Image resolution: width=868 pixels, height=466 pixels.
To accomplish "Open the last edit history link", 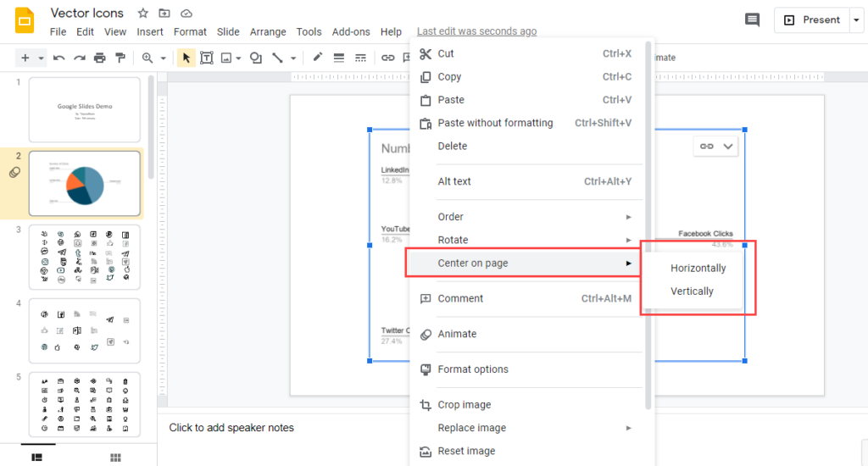I will coord(476,31).
